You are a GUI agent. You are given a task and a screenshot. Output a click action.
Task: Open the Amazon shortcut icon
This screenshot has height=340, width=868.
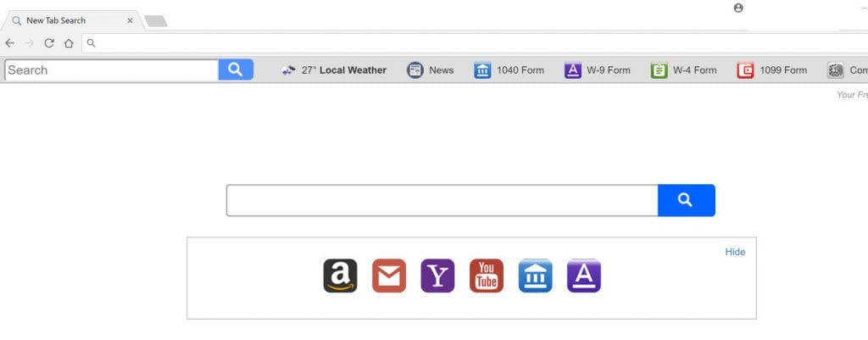tap(340, 276)
